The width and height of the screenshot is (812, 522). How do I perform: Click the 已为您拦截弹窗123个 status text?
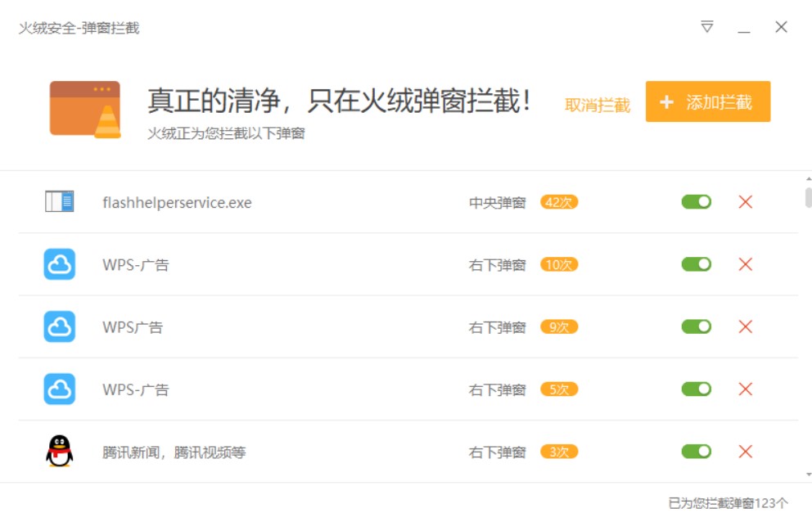(729, 503)
